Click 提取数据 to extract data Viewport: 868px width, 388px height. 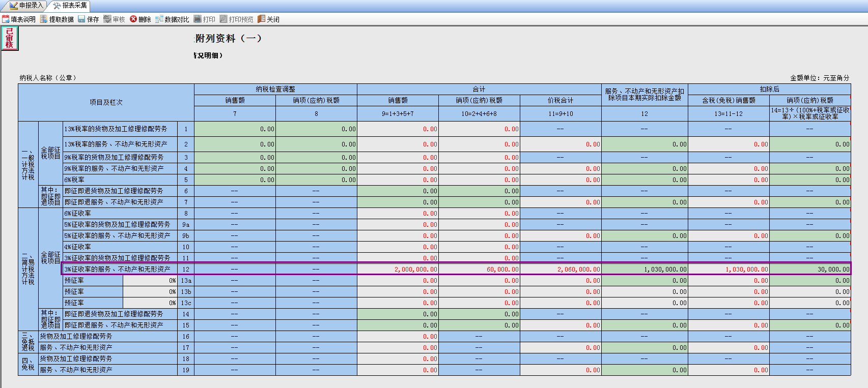pos(57,19)
